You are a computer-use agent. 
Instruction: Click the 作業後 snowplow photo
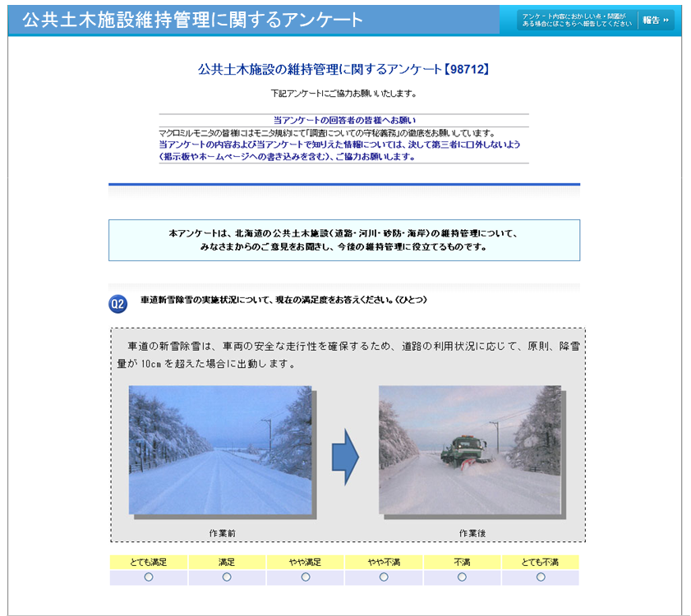[469, 450]
